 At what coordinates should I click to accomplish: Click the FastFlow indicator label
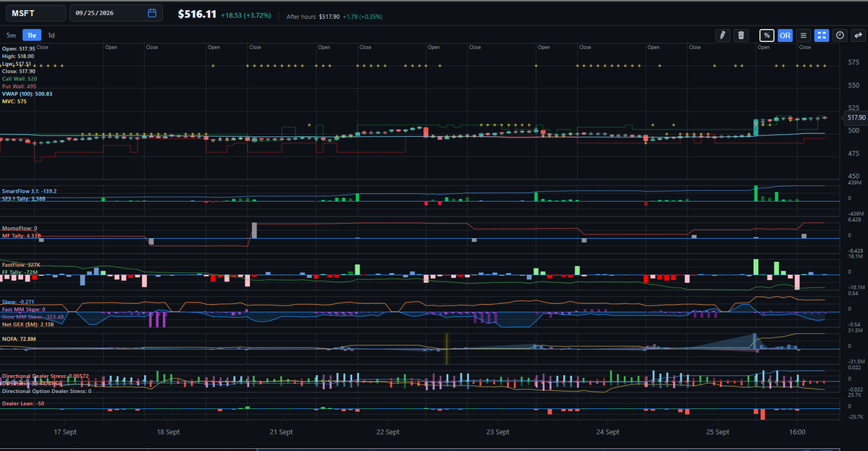[x=21, y=264]
